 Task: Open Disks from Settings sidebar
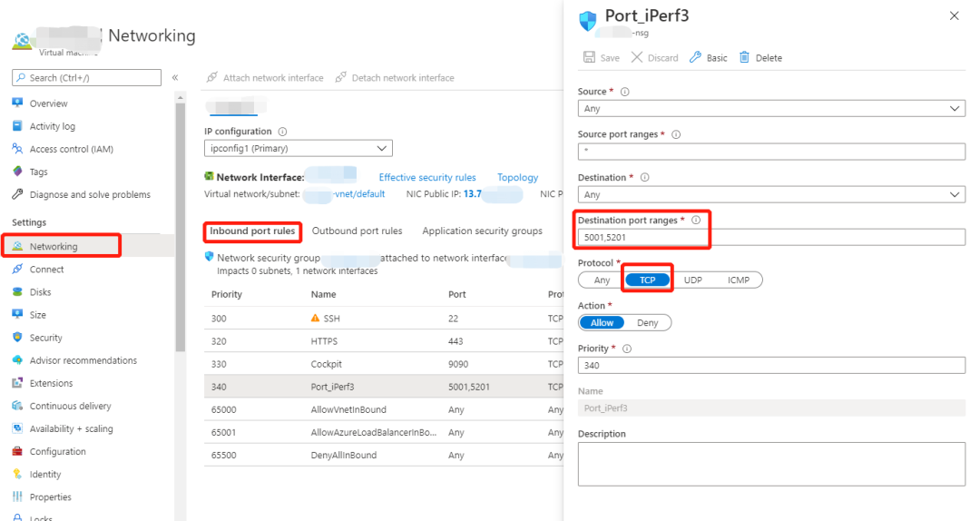pos(40,292)
